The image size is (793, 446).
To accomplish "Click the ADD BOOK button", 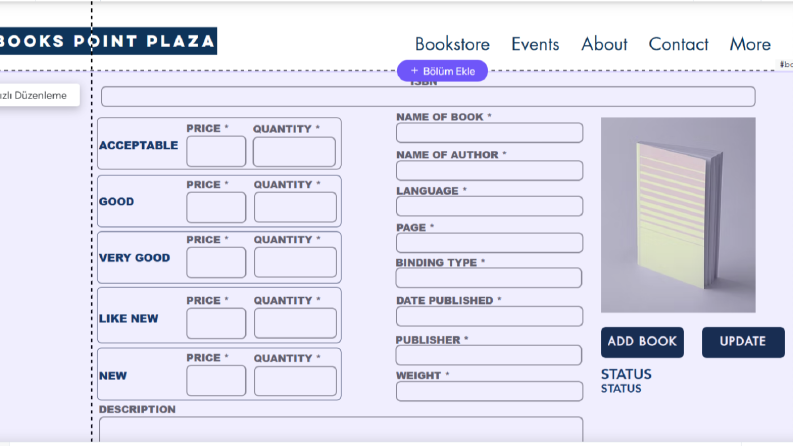I will coord(642,342).
